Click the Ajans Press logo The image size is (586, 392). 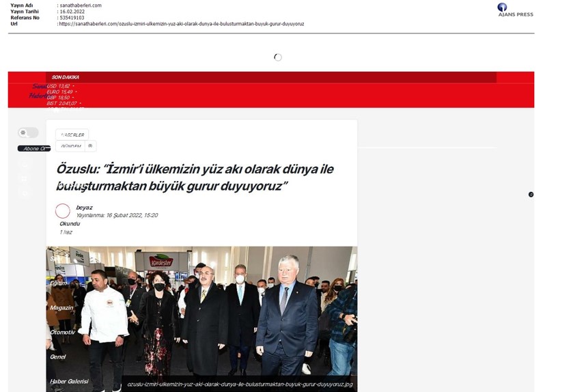(516, 10)
